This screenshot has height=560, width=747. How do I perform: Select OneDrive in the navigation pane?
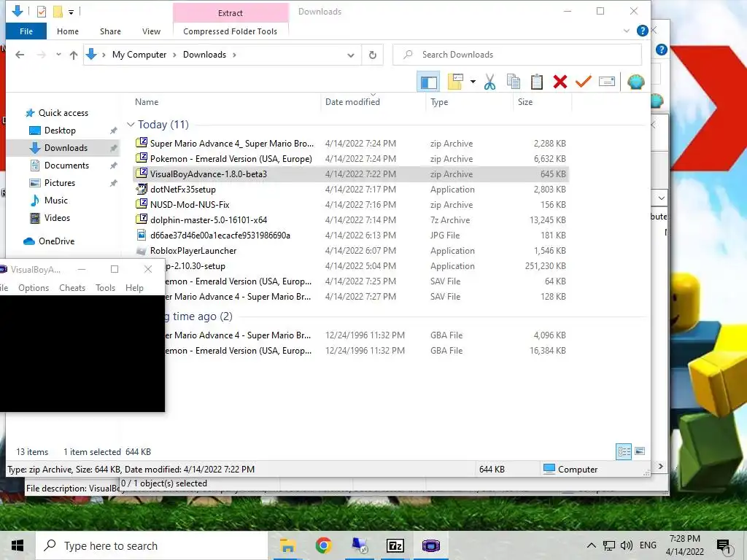(x=56, y=241)
